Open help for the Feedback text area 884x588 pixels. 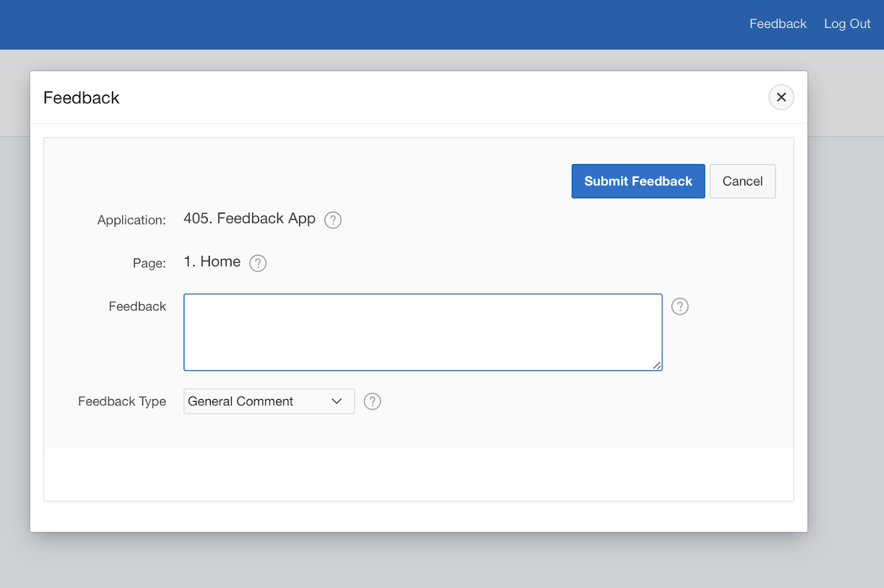(x=680, y=306)
